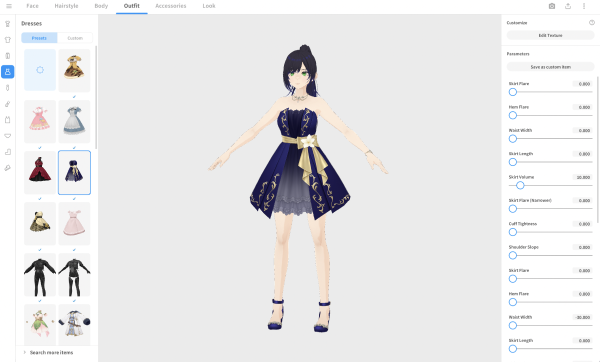Image resolution: width=600 pixels, height=362 pixels.
Task: Select the empty no-dress option
Action: (x=40, y=70)
